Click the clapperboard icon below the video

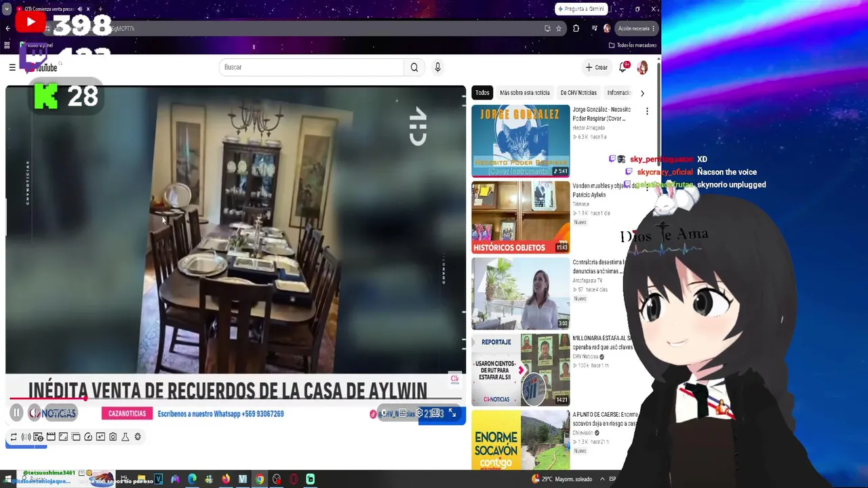pos(51,437)
